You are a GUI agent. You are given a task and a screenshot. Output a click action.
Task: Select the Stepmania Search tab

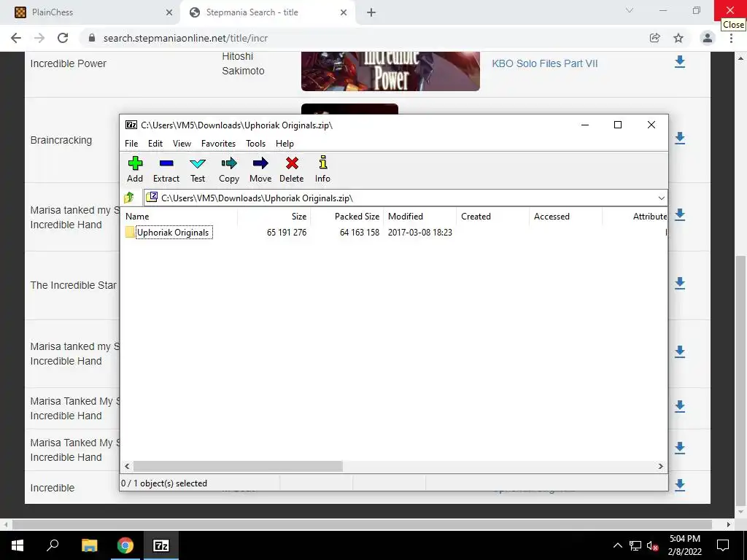click(x=267, y=12)
